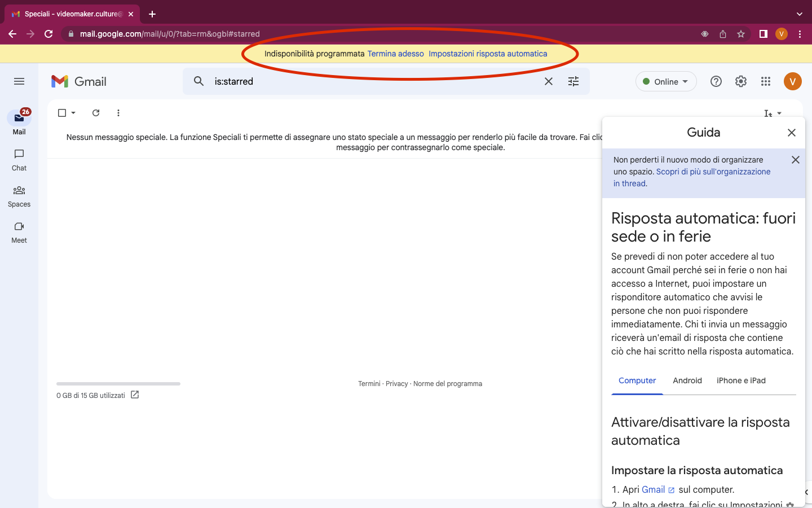This screenshot has width=812, height=508.
Task: Open the more options three-dot menu
Action: tap(118, 113)
